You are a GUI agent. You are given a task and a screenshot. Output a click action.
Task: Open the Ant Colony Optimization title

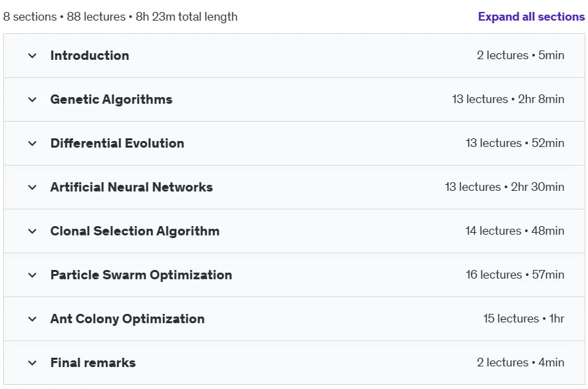pyautogui.click(x=128, y=319)
